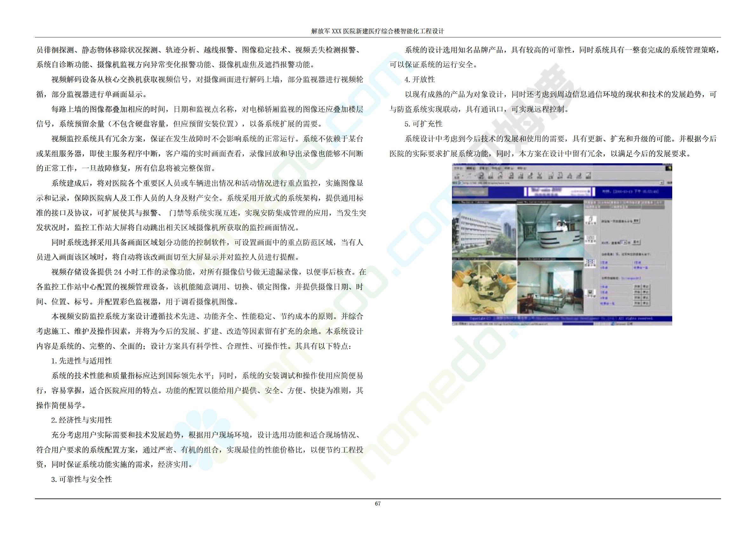756x534 pixels.
Task: Click the page number 67 in footer
Action: pos(378,504)
